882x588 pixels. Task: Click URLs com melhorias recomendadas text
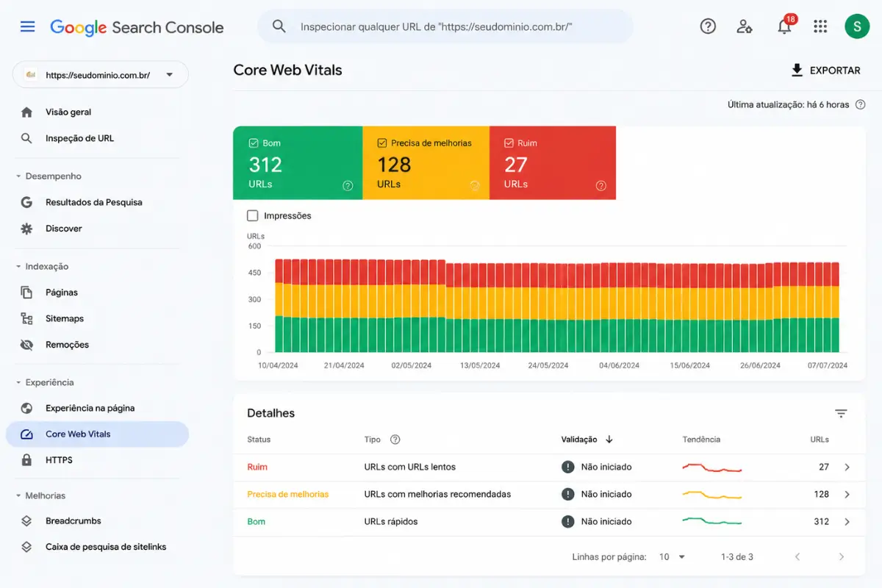437,495
